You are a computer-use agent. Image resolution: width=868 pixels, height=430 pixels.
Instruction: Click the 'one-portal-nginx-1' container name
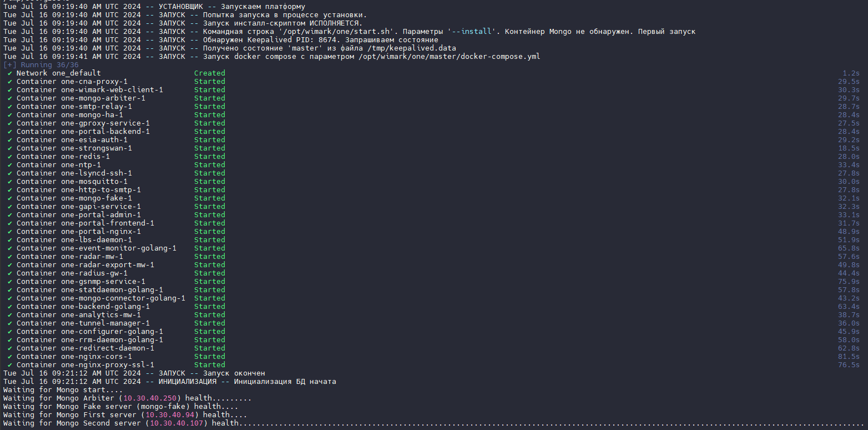tap(101, 232)
